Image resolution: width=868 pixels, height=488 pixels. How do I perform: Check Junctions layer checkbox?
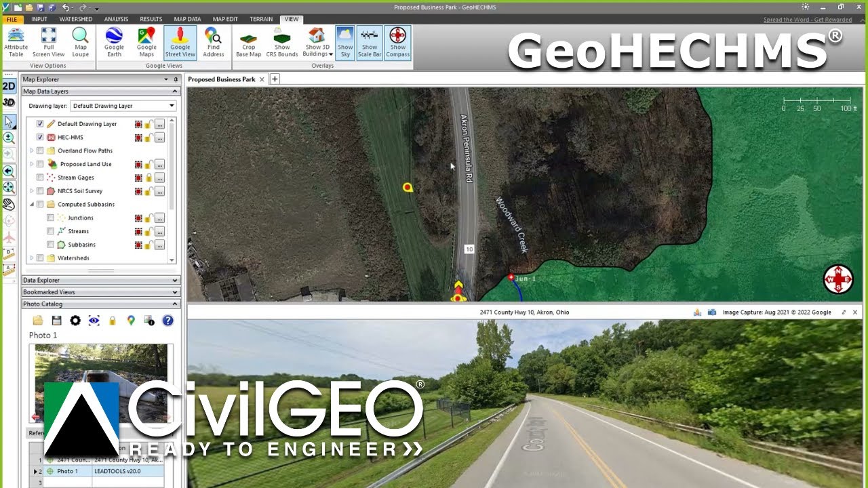(50, 218)
